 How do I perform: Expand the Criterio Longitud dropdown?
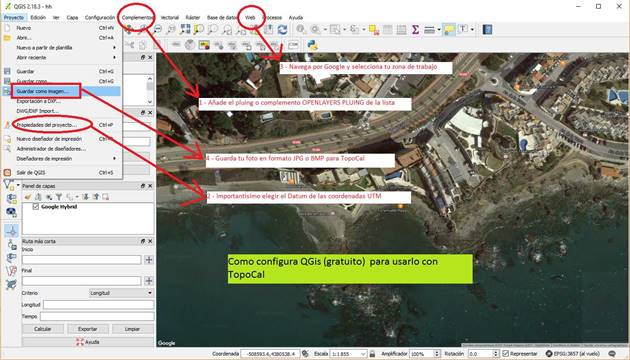121,293
